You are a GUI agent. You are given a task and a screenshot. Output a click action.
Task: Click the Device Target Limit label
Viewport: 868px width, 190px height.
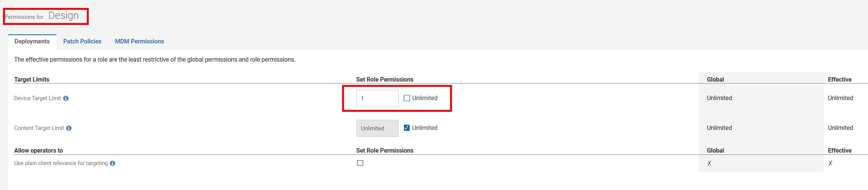(37, 98)
